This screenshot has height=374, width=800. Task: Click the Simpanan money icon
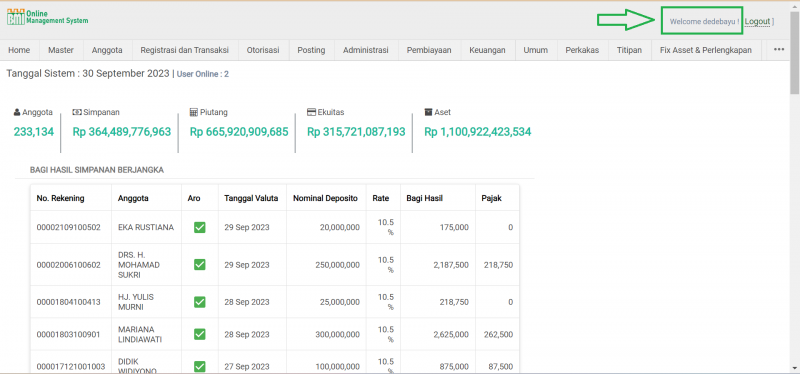click(77, 112)
